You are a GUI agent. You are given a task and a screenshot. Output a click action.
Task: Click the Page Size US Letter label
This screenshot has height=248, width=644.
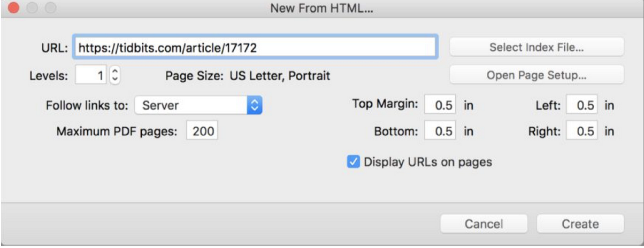(x=248, y=76)
